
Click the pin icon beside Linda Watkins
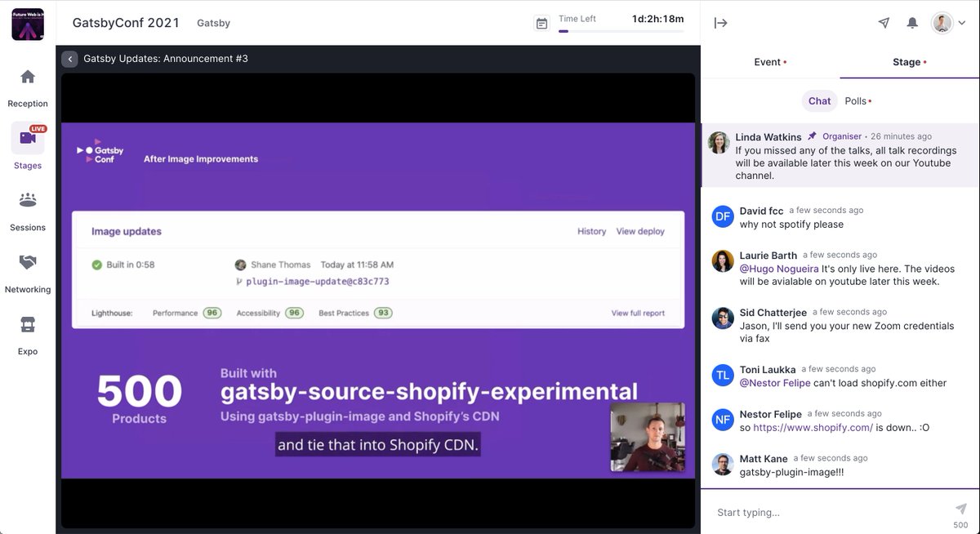click(812, 136)
